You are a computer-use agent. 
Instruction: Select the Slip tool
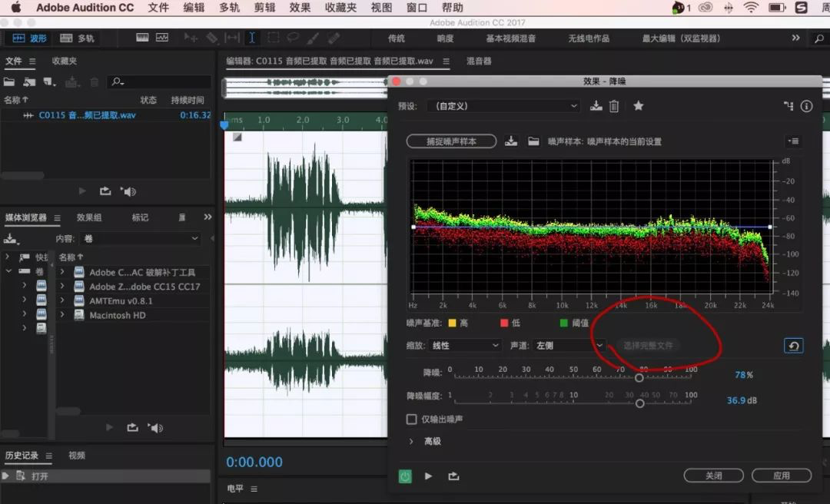(232, 38)
